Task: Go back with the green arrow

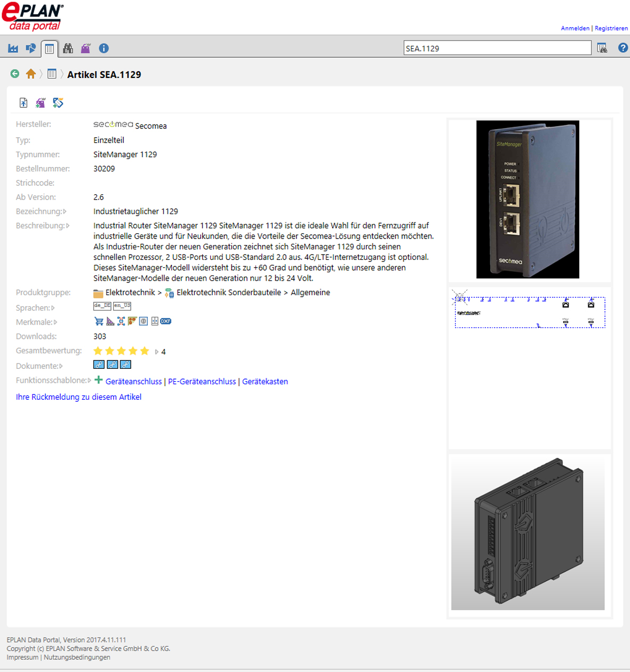Action: tap(15, 74)
